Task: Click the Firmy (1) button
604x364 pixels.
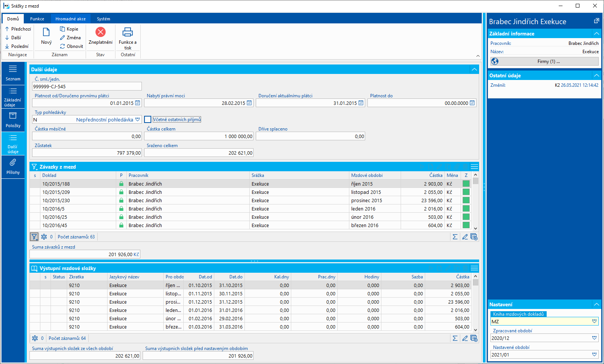Action: (544, 61)
